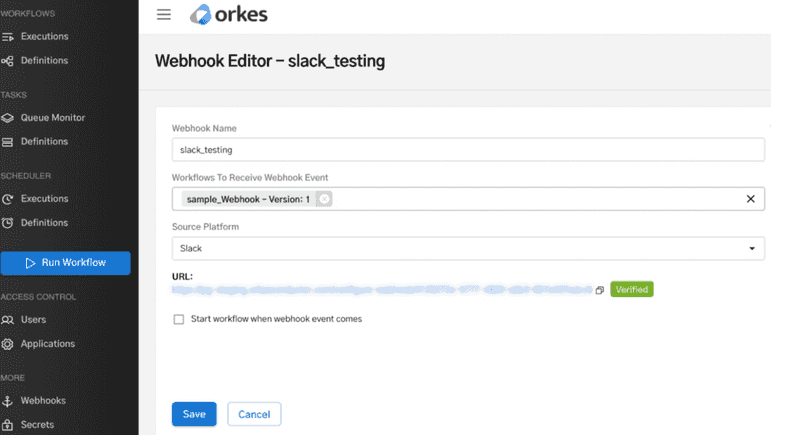Click Tasks Definitions icon in sidebar
The height and width of the screenshot is (435, 800).
[7, 142]
